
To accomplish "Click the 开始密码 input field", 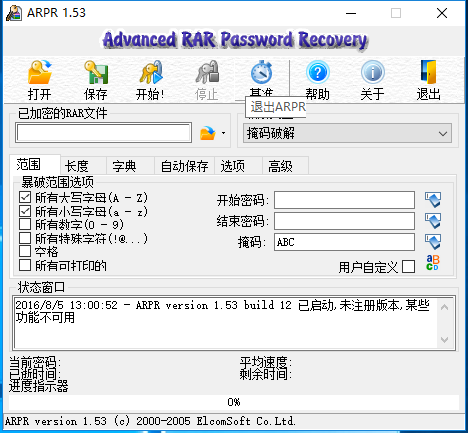I will click(x=344, y=200).
